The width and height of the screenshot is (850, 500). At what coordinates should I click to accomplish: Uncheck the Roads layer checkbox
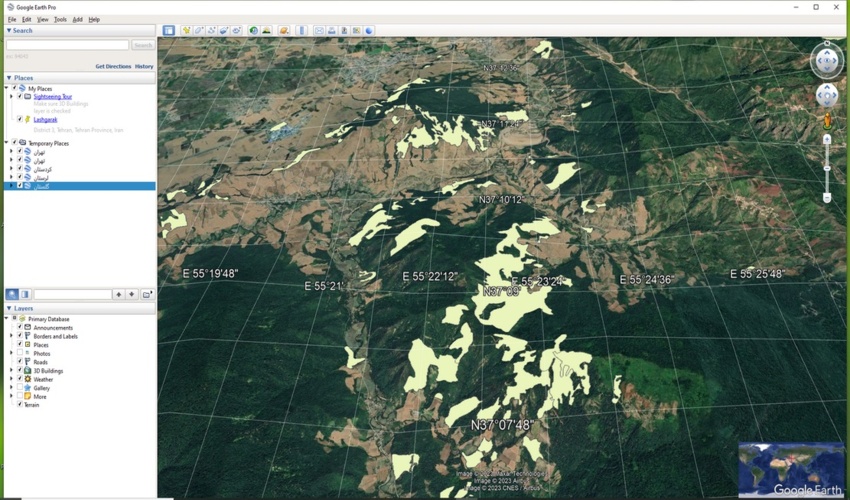tap(19, 362)
